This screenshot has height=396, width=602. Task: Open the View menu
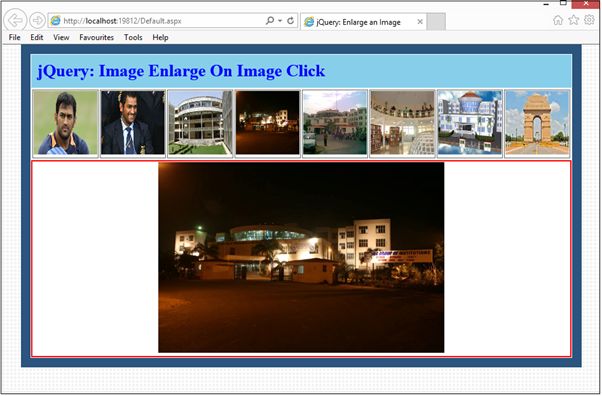(x=61, y=37)
